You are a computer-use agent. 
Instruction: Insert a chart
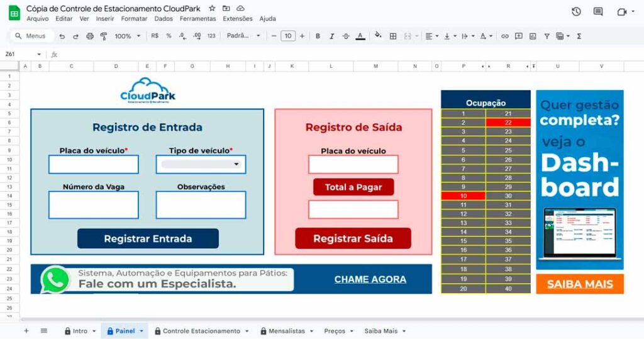533,36
